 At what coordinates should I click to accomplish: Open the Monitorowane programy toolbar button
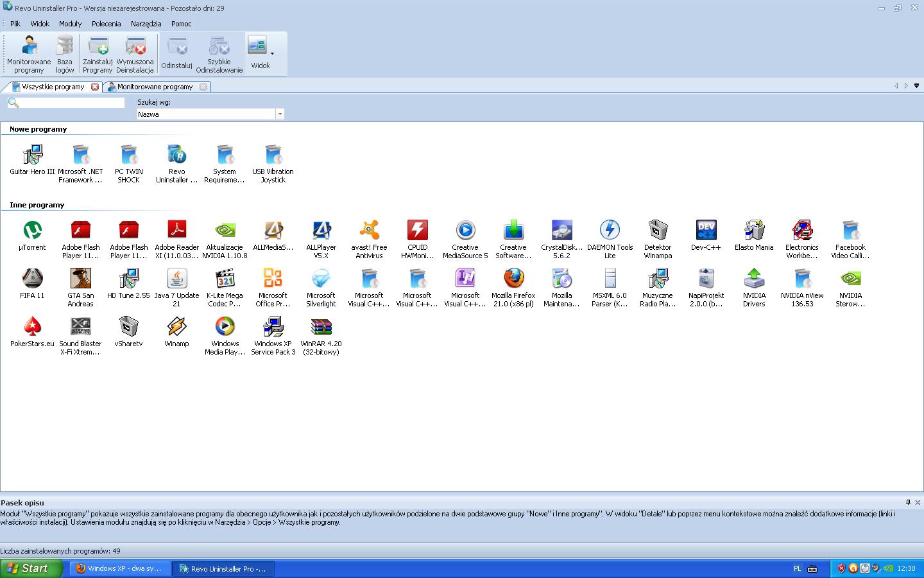(29, 54)
